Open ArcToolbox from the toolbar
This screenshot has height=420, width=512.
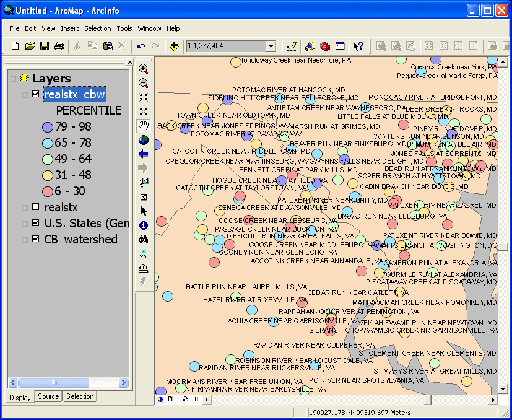pos(324,46)
